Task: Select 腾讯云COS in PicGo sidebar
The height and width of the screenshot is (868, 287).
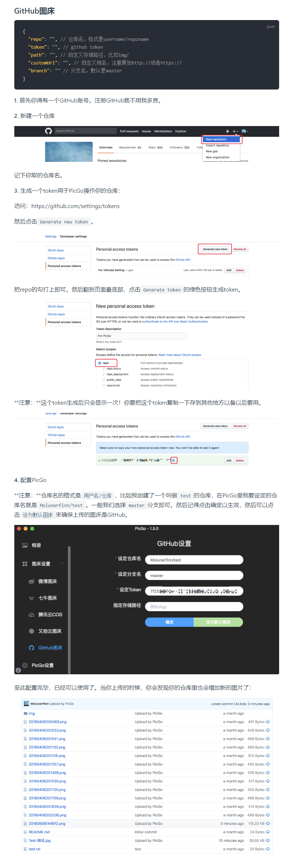Action: coord(45,614)
